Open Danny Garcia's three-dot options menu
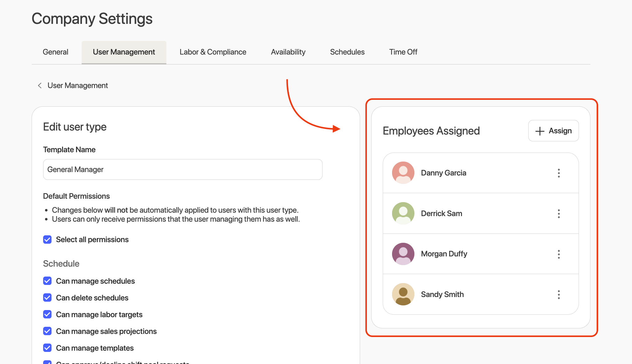Image resolution: width=632 pixels, height=364 pixels. (x=559, y=173)
